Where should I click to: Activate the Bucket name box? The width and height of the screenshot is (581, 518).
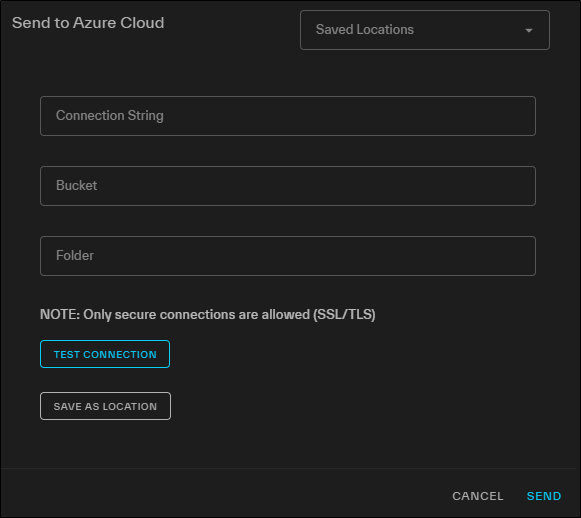click(288, 186)
